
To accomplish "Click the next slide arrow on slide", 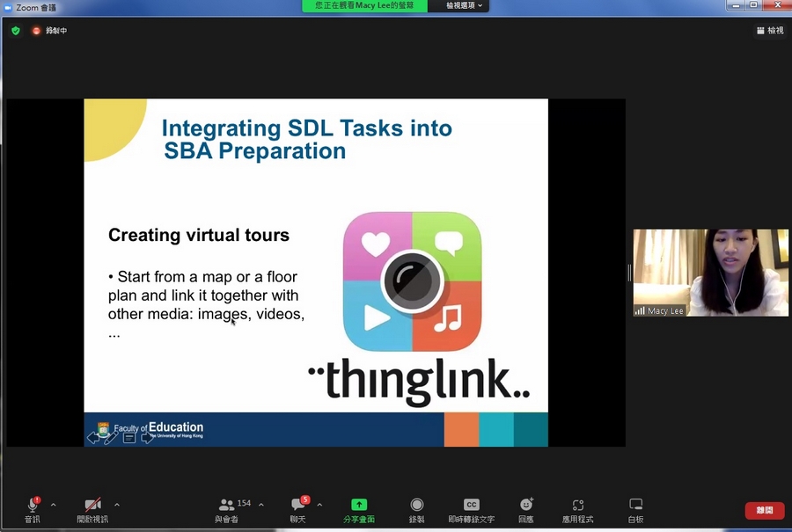I will [x=147, y=438].
